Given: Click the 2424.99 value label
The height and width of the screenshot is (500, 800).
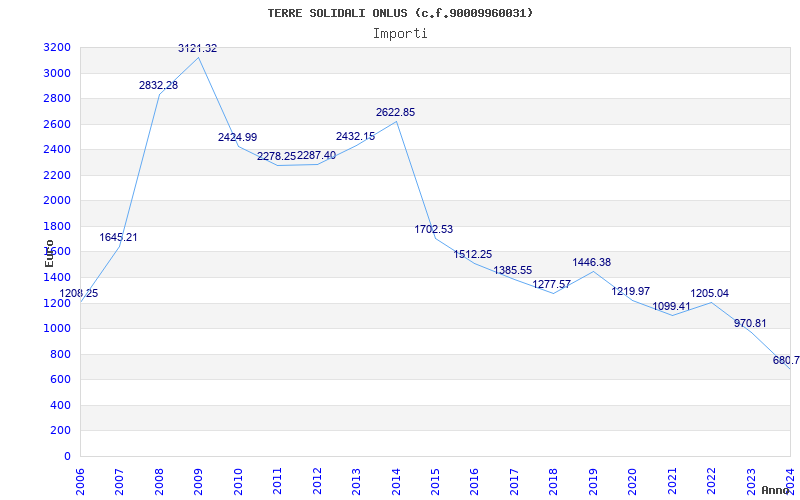Looking at the screenshot, I should (x=237, y=137).
